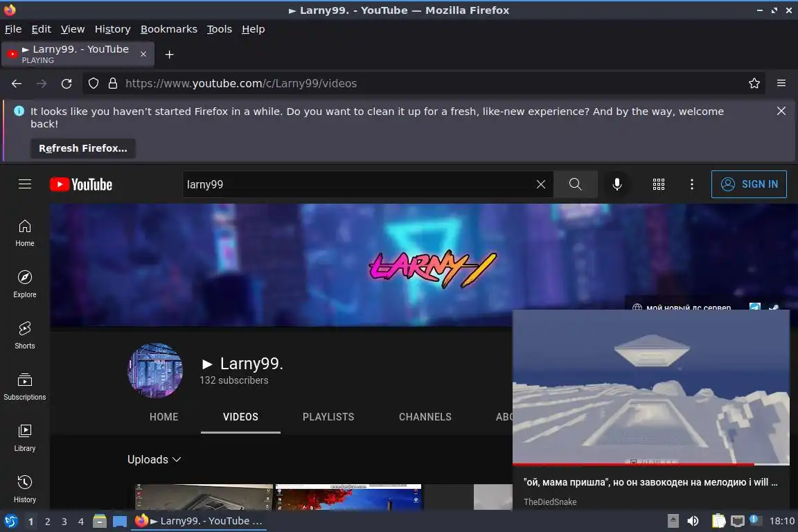Open the Help menu

[253, 29]
